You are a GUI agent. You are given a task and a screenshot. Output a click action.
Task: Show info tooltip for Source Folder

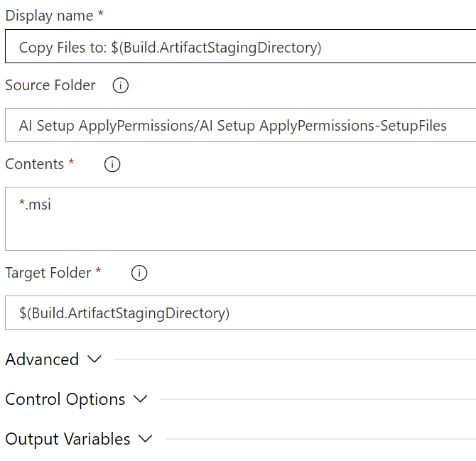click(x=121, y=85)
